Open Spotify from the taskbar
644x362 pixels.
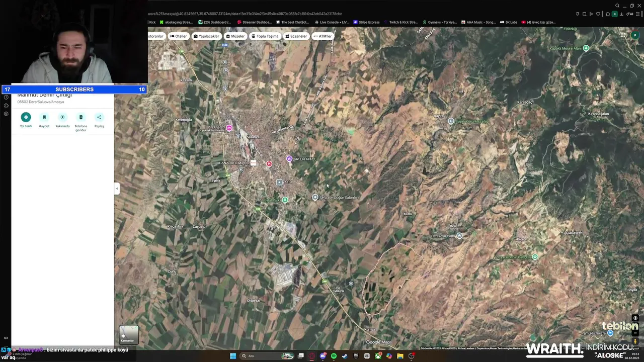pos(334,356)
